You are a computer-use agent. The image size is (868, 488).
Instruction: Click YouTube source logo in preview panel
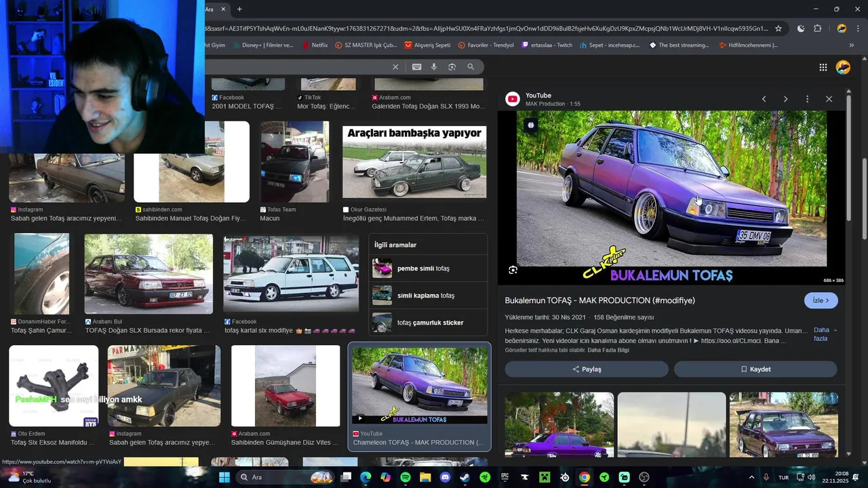click(513, 99)
